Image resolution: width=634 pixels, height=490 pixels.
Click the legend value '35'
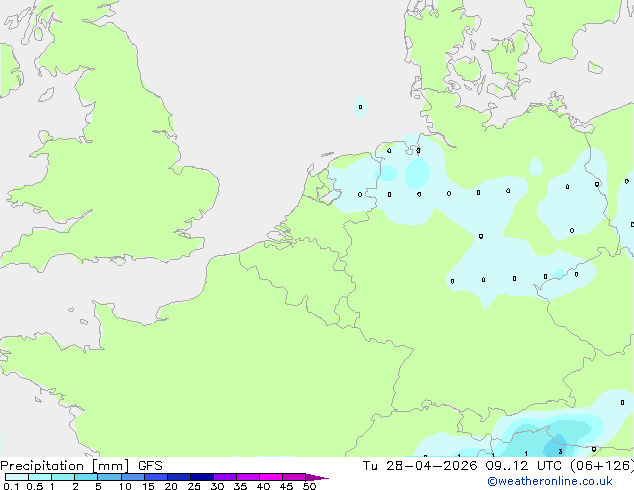tap(240, 486)
